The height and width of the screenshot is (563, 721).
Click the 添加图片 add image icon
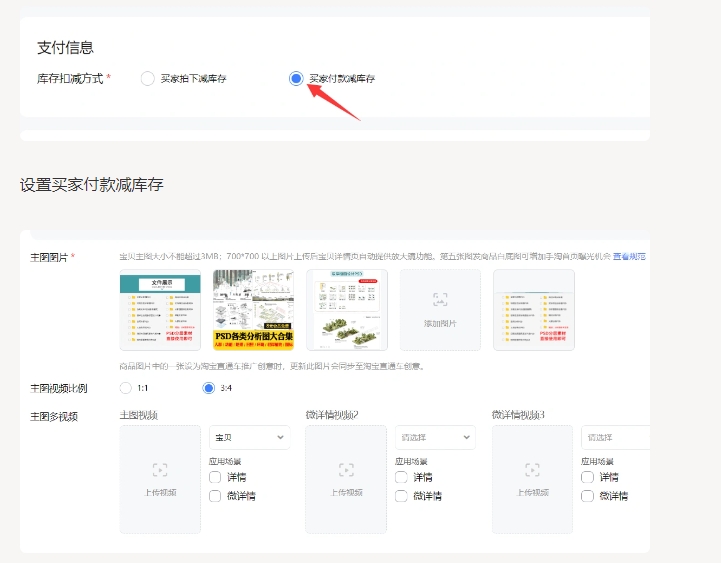coord(440,299)
